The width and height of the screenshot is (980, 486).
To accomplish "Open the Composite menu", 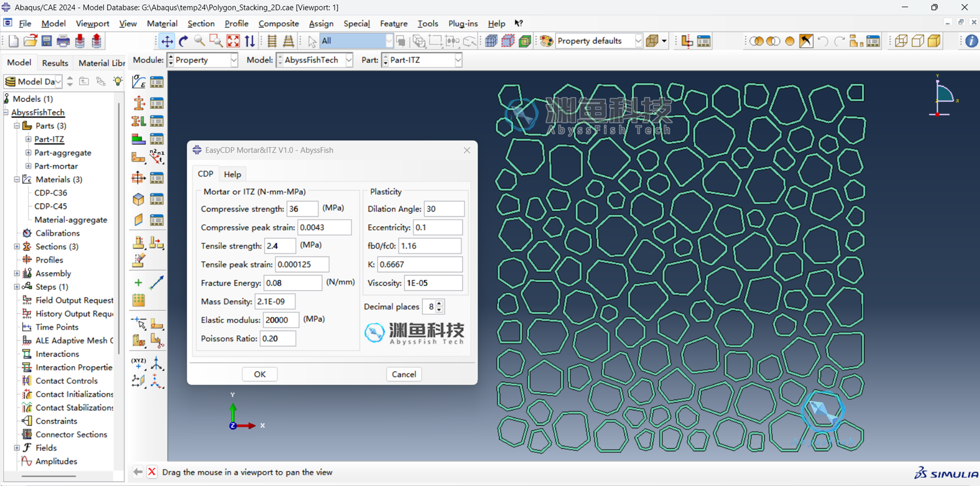I will (x=279, y=24).
